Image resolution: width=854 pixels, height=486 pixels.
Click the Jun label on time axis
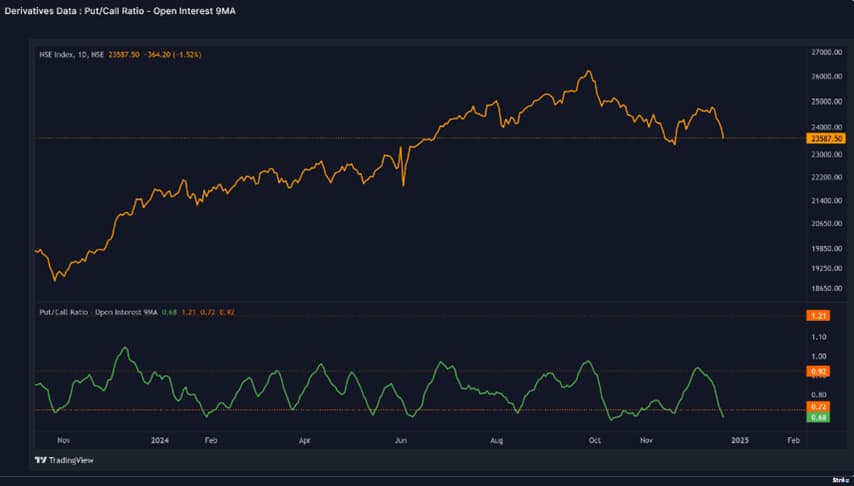(x=402, y=439)
